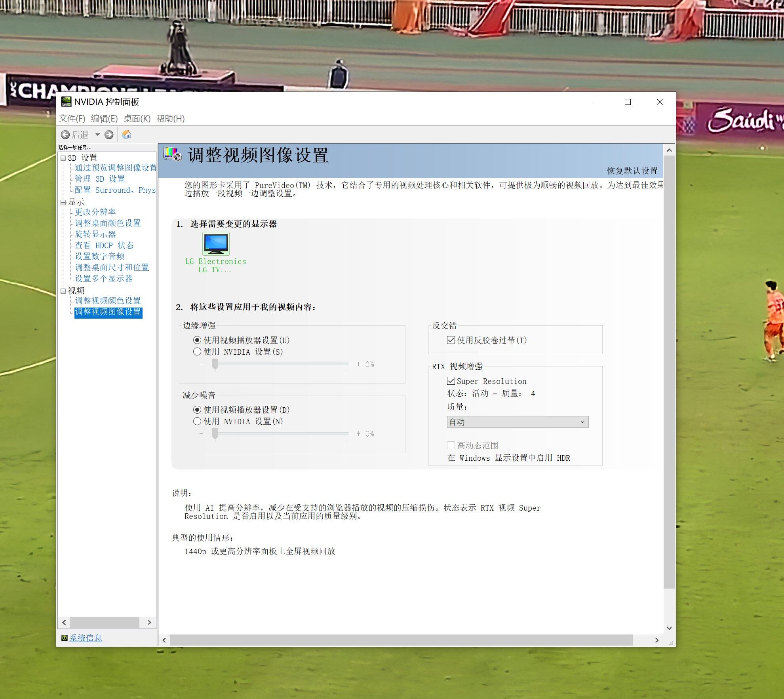Open 设置多个显示器 page

click(x=104, y=279)
